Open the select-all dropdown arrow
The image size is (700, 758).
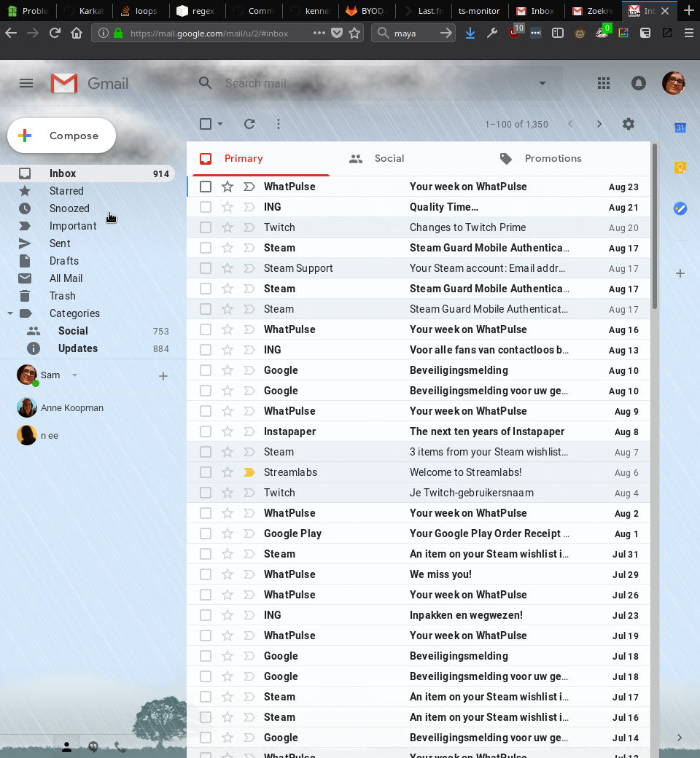220,124
